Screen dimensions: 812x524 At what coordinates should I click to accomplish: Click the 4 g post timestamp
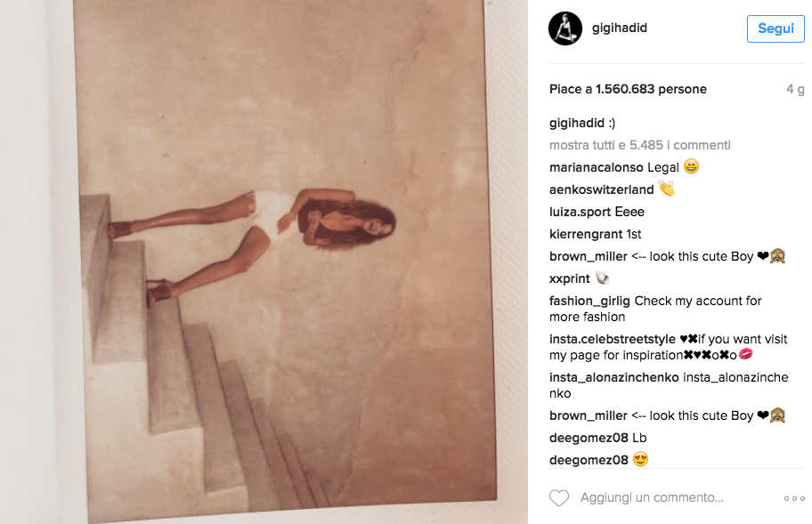tap(795, 89)
